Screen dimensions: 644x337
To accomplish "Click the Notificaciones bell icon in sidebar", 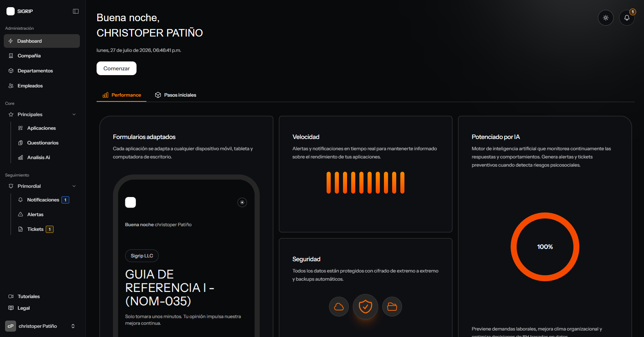I will 20,200.
